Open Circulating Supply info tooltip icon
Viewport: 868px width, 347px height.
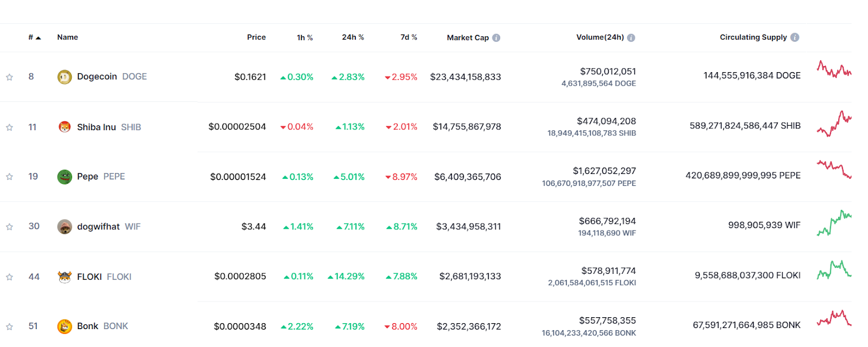[x=795, y=37]
